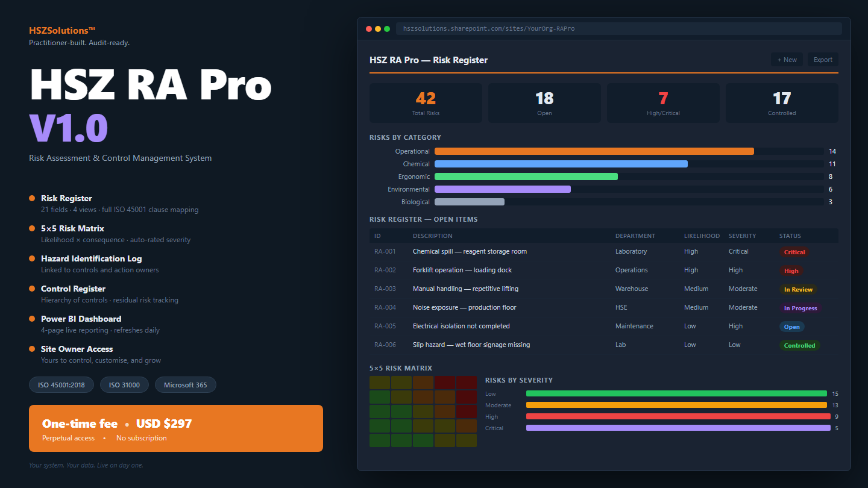Image resolution: width=868 pixels, height=488 pixels.
Task: Click the top-left yellow risk matrix cell
Action: pyautogui.click(x=380, y=383)
